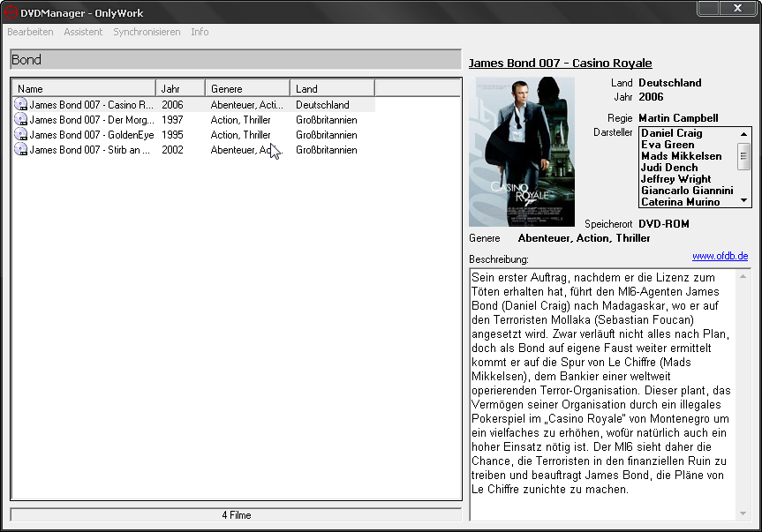762x532 pixels.
Task: Click the up arrow of the Beschreibung scrollbar
Action: (743, 277)
